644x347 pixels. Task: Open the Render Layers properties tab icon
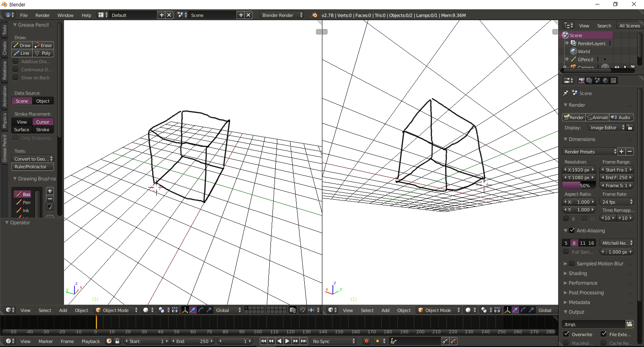(589, 81)
